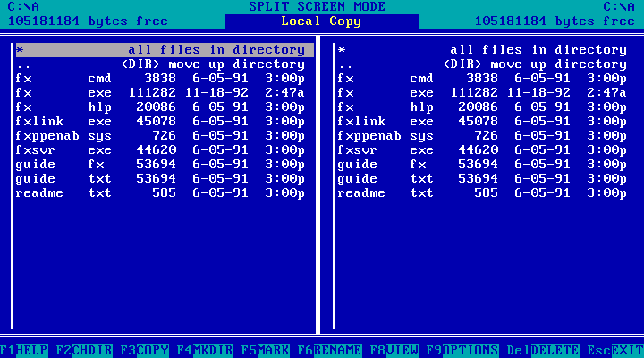Select fxlink exe in left panel

click(x=161, y=122)
